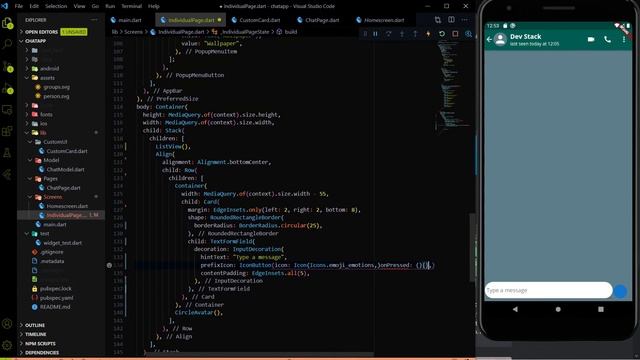640x360 pixels.
Task: Open the Testing flask view
Action: [x=7, y=153]
